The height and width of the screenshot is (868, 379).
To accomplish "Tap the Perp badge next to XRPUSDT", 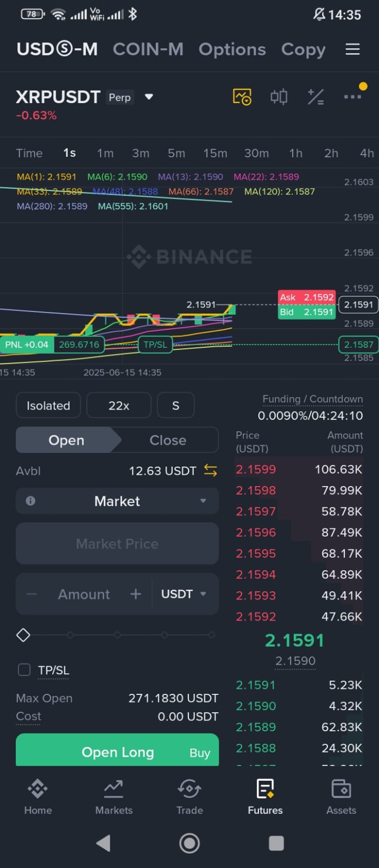I will (x=119, y=97).
